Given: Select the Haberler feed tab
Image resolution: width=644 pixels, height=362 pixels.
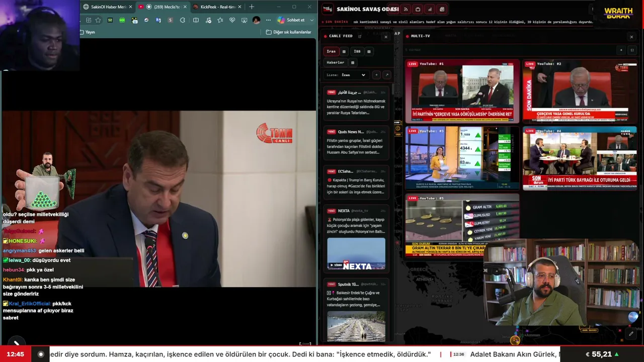Looking at the screenshot, I should (336, 62).
